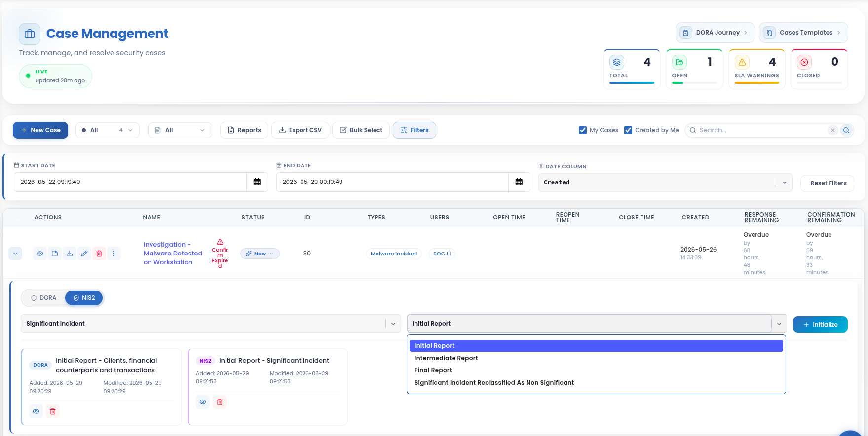The height and width of the screenshot is (436, 868).
Task: Click the Malware Incident type tag
Action: click(394, 254)
